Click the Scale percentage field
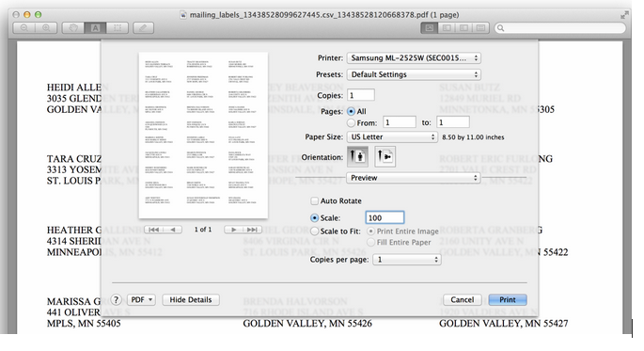Viewport: 644px width, 351px height. point(385,217)
